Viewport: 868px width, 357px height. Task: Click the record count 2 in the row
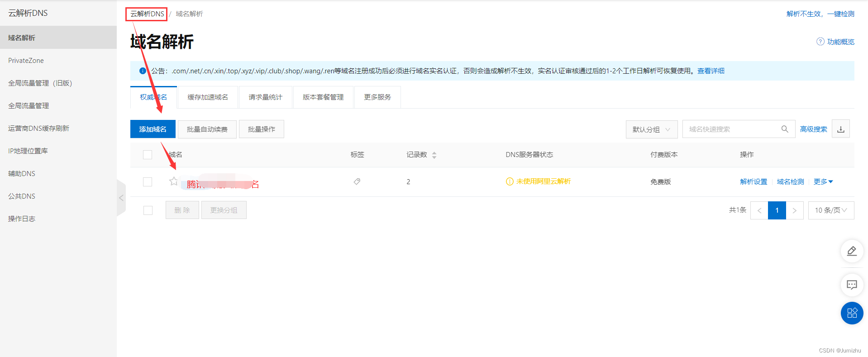click(x=408, y=181)
